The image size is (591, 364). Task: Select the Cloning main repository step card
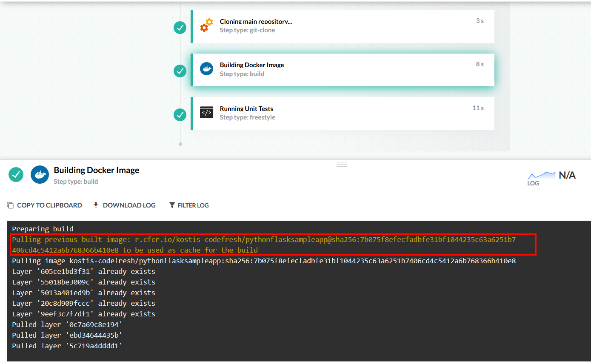[343, 26]
